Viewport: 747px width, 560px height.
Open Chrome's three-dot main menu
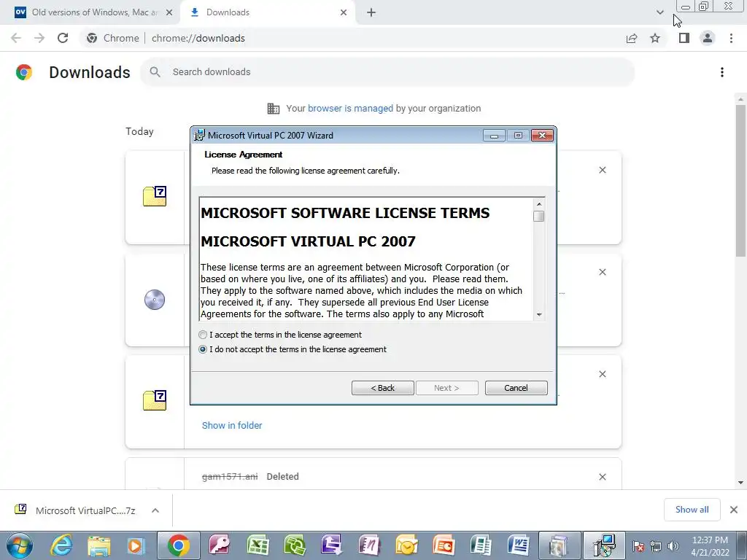tap(731, 38)
